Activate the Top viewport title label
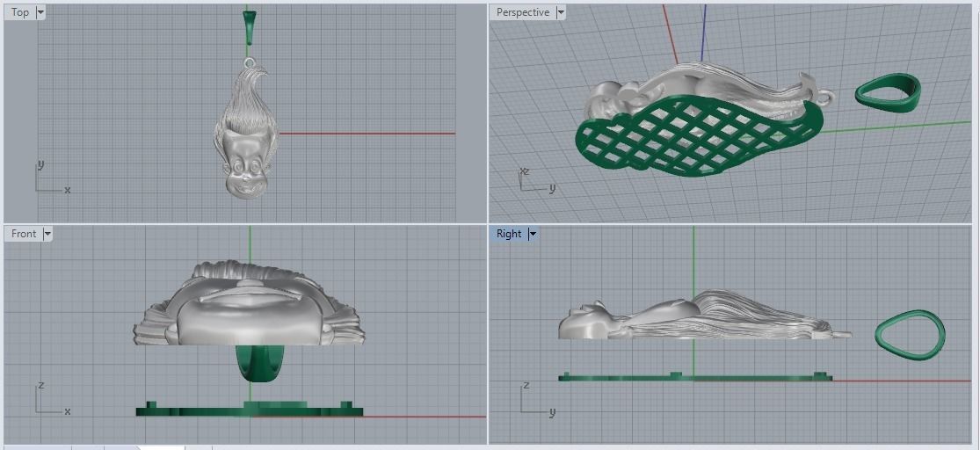980x450 pixels. click(20, 12)
